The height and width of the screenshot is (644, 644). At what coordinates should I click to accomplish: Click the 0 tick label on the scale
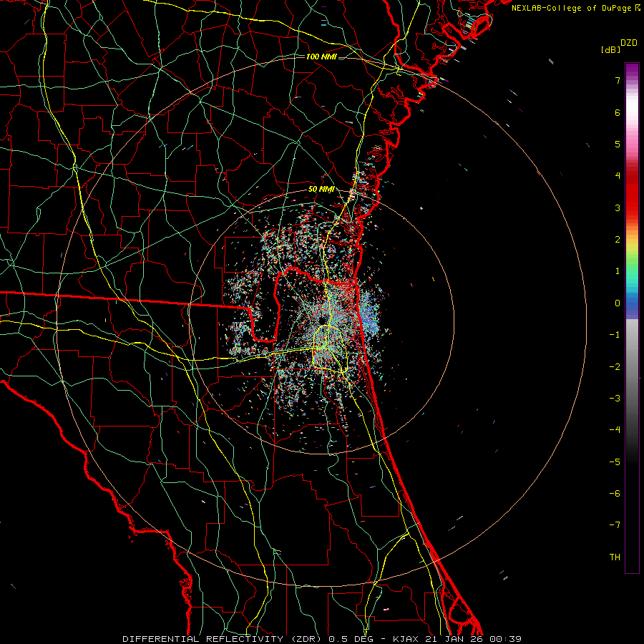618,303
